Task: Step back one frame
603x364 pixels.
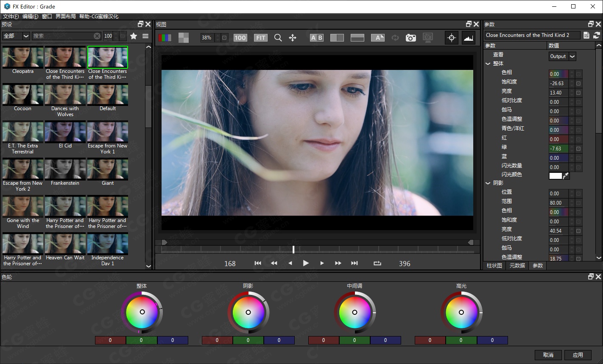Action: [290, 263]
